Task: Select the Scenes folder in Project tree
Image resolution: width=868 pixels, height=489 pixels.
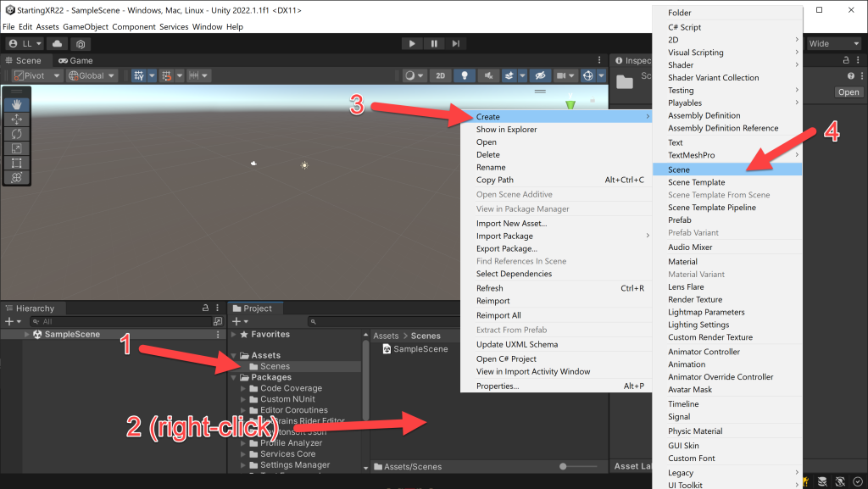Action: pos(296,366)
